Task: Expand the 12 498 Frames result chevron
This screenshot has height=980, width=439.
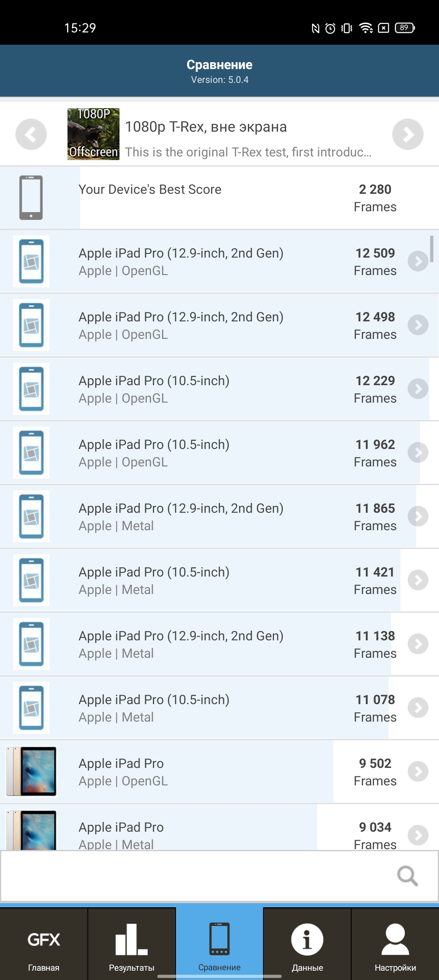Action: pos(418,325)
